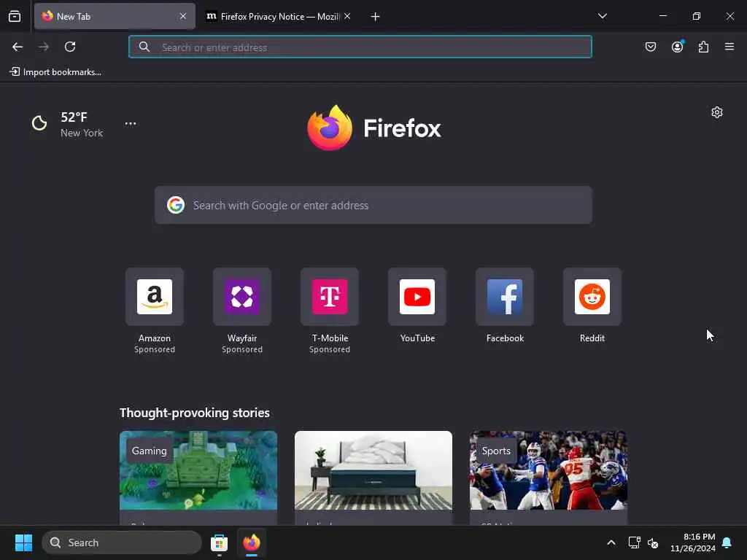This screenshot has height=560, width=747.
Task: Open the Extensions puzzle icon
Action: click(x=703, y=47)
